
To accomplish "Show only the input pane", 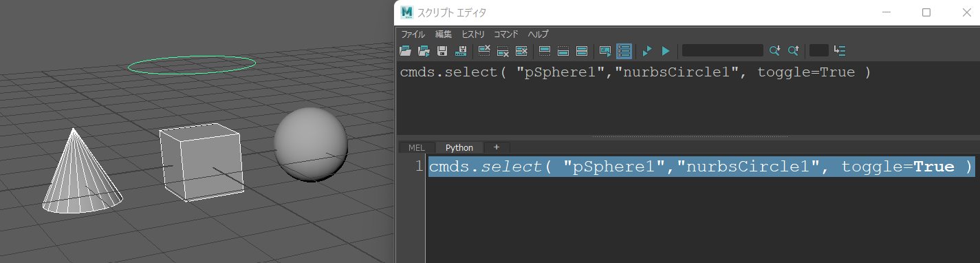I will (x=563, y=50).
